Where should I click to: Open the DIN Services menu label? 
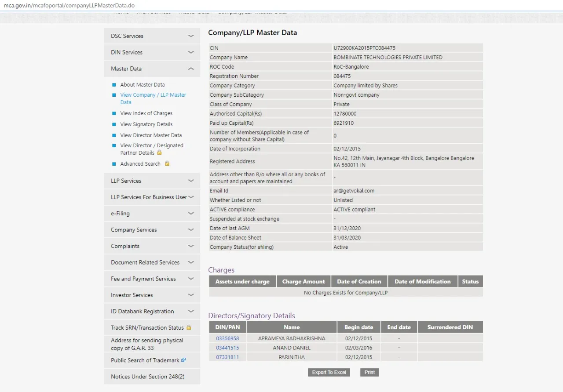pyautogui.click(x=127, y=52)
